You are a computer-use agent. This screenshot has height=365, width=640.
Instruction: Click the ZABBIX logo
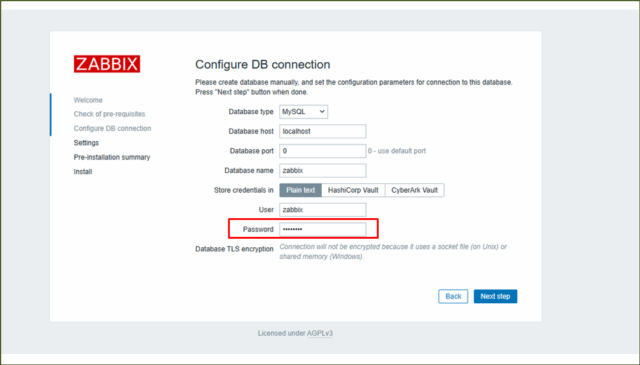[x=107, y=64]
